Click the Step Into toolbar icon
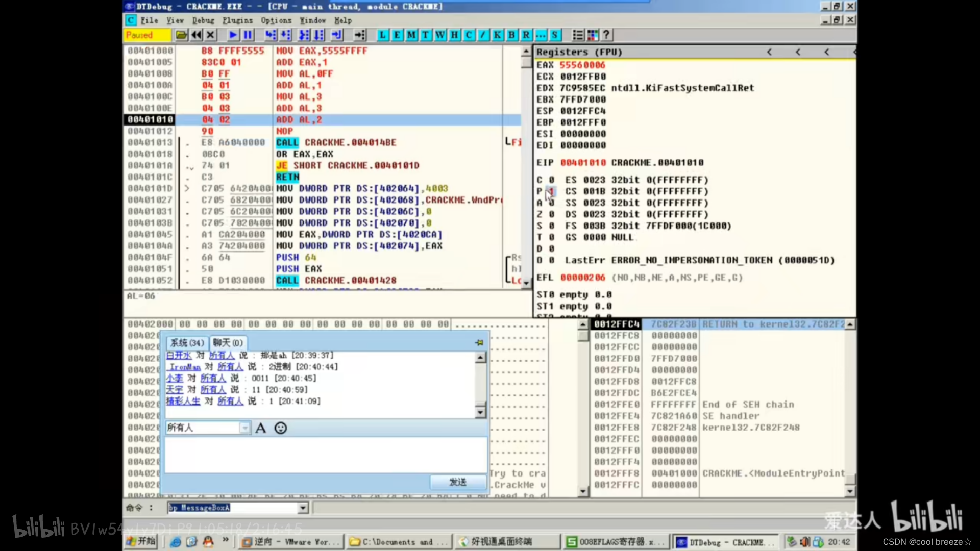Image resolution: width=980 pixels, height=551 pixels. [x=271, y=35]
